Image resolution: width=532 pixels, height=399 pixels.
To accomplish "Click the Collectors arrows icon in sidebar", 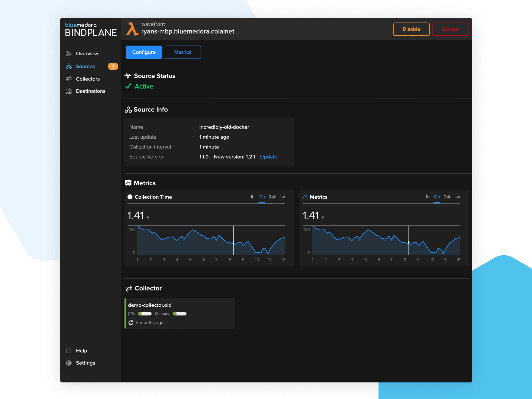I will [69, 79].
